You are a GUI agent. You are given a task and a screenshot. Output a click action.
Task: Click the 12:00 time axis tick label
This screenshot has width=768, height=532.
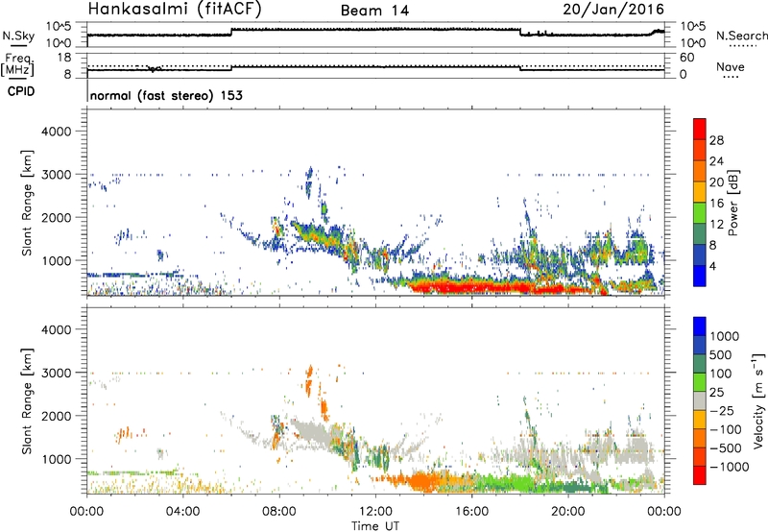point(375,512)
